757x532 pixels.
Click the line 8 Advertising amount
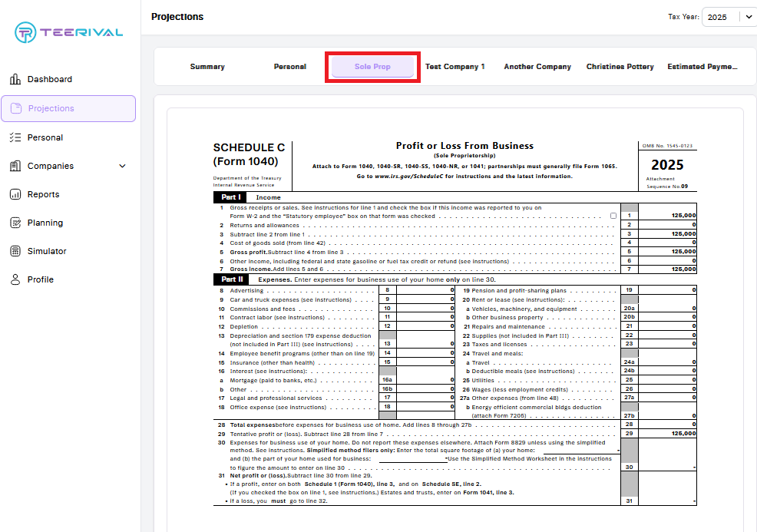(x=425, y=290)
